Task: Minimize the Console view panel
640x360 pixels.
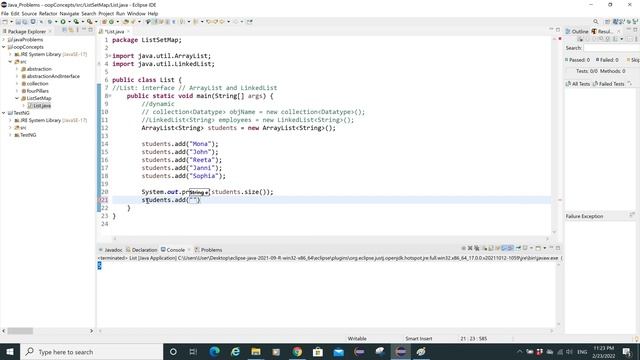Action: tap(551, 248)
